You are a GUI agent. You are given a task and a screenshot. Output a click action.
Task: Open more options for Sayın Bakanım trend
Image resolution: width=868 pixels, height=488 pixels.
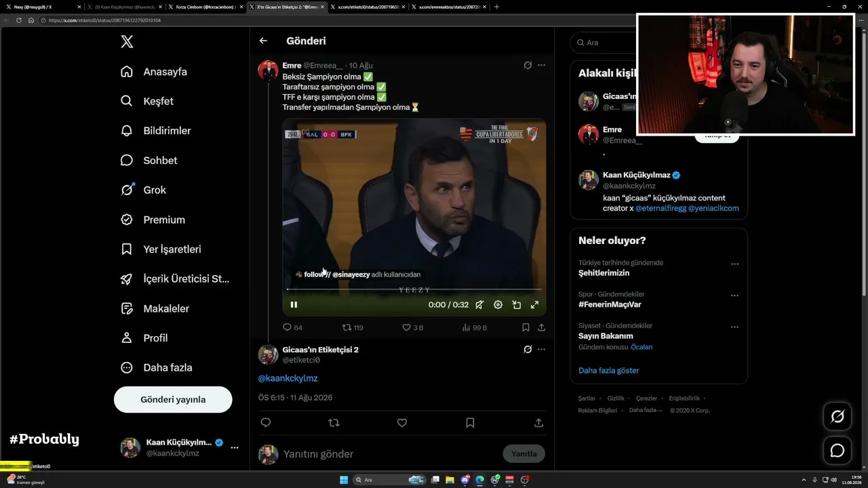[x=734, y=327]
